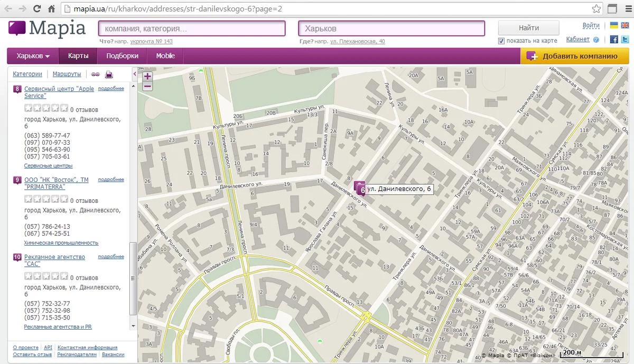Open the Facebook page icon
This screenshot has width=634, height=364.
614,40
